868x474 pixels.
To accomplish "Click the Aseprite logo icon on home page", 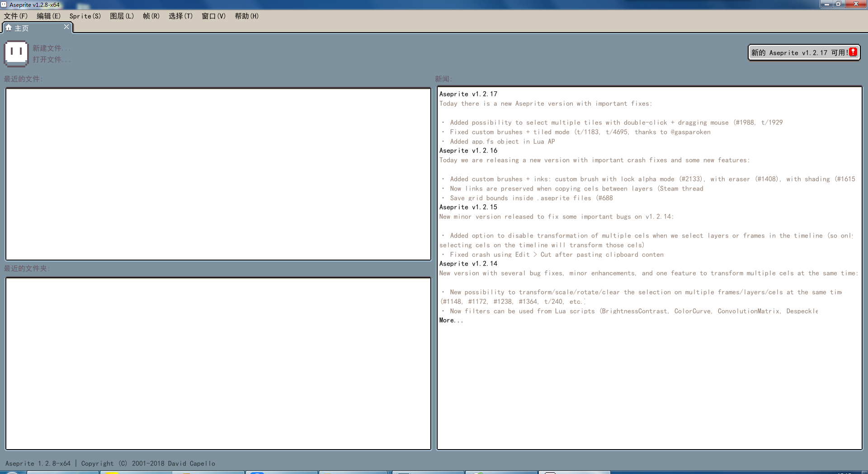I will pos(16,53).
